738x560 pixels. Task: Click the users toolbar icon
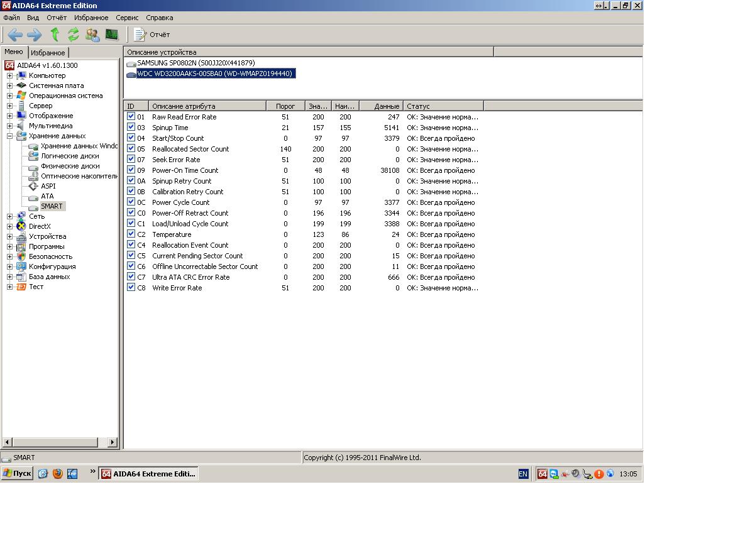(92, 35)
